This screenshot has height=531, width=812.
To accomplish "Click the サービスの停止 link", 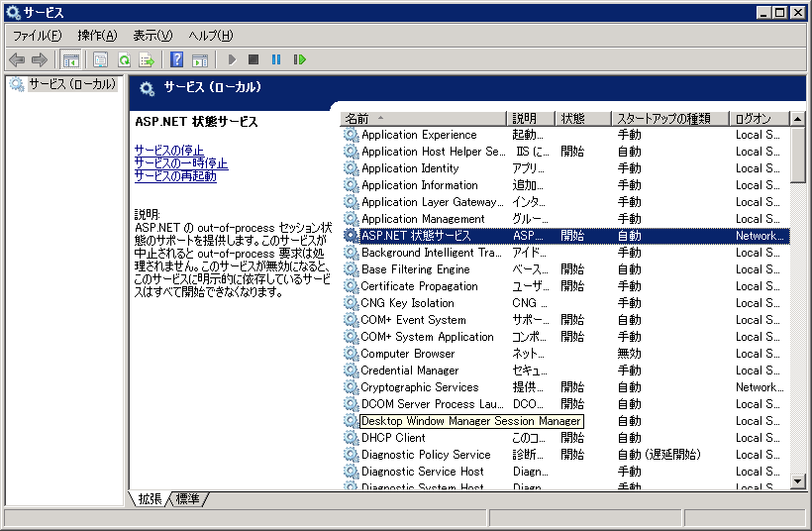I will 169,151.
